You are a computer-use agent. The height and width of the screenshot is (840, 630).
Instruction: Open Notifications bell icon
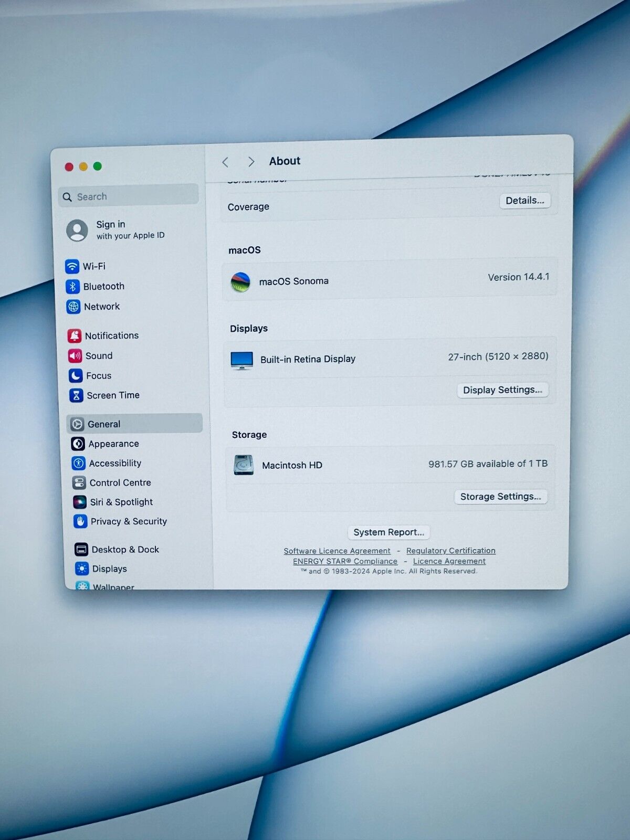click(75, 335)
